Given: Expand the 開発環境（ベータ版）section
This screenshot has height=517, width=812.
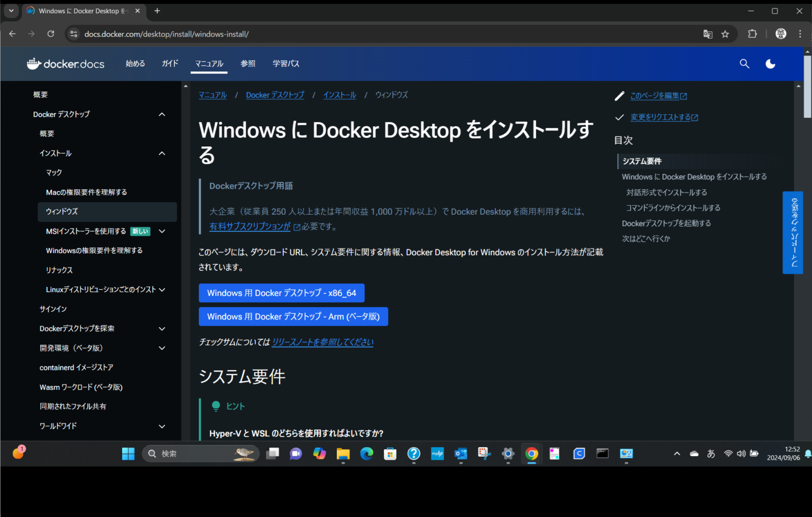Looking at the screenshot, I should tap(162, 348).
